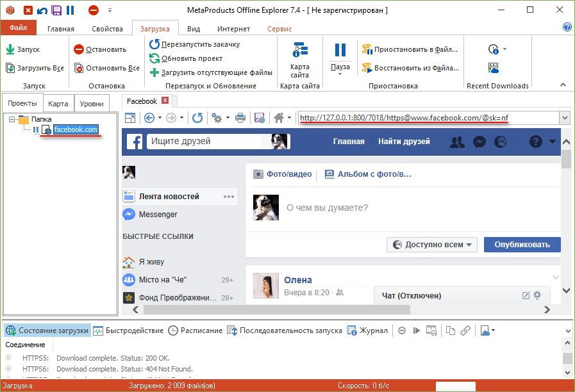Click Перезапустить закачку
This screenshot has width=575, height=392.
tap(195, 44)
